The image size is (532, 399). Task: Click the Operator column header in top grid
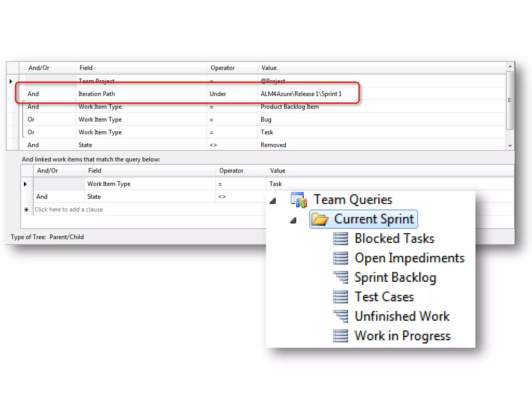pyautogui.click(x=223, y=68)
